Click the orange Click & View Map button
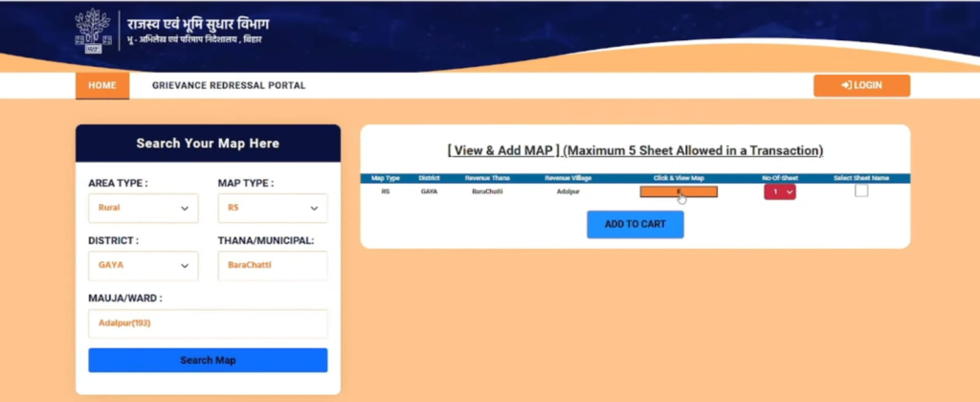 click(x=679, y=191)
